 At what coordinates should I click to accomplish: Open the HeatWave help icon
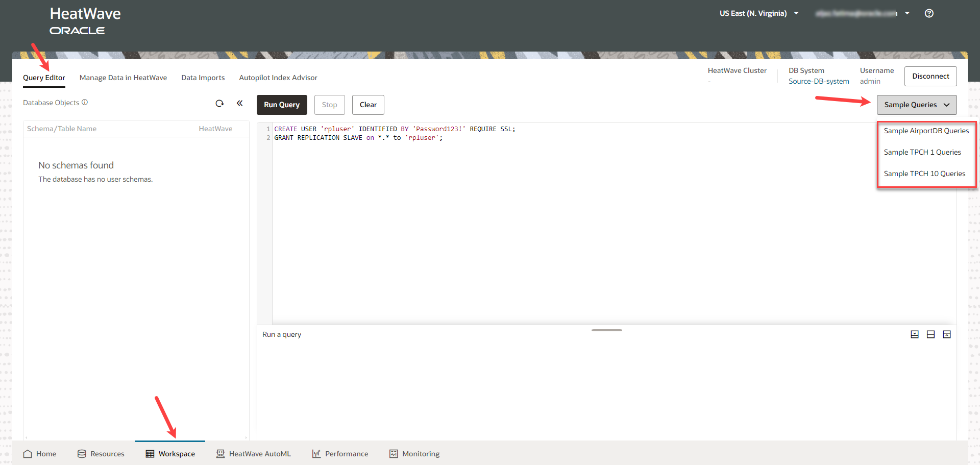[929, 13]
